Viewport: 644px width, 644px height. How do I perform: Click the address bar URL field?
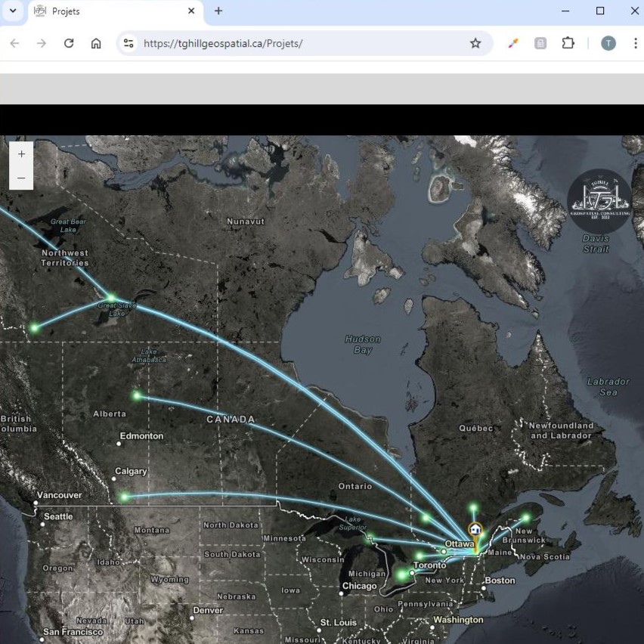click(x=302, y=43)
